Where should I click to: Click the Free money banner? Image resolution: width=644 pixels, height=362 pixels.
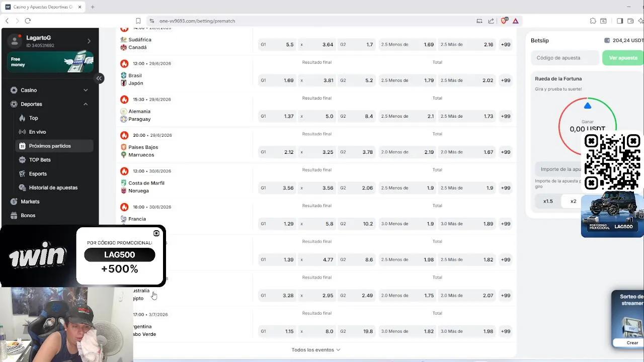(x=50, y=62)
